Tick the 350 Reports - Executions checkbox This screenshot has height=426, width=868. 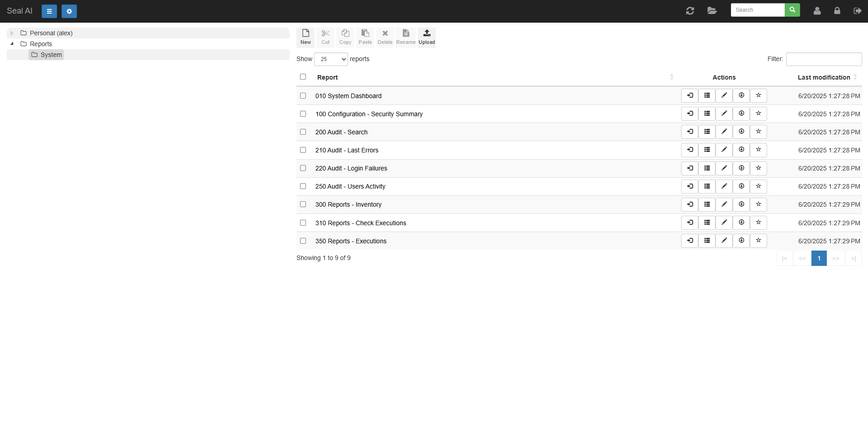tap(303, 241)
